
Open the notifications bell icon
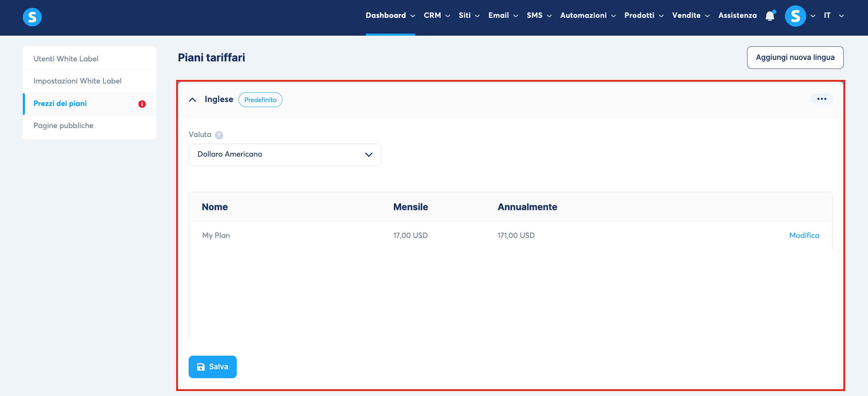[770, 16]
